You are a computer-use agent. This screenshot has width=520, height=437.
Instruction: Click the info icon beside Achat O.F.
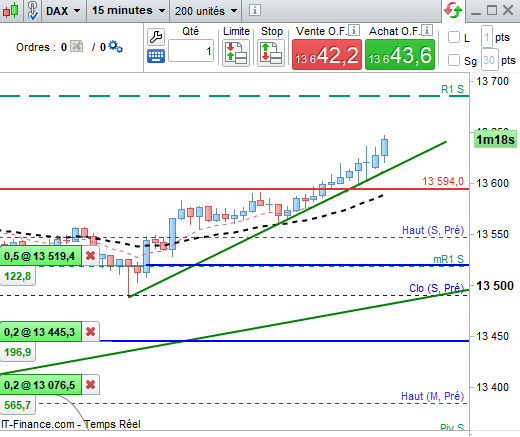coord(427,30)
